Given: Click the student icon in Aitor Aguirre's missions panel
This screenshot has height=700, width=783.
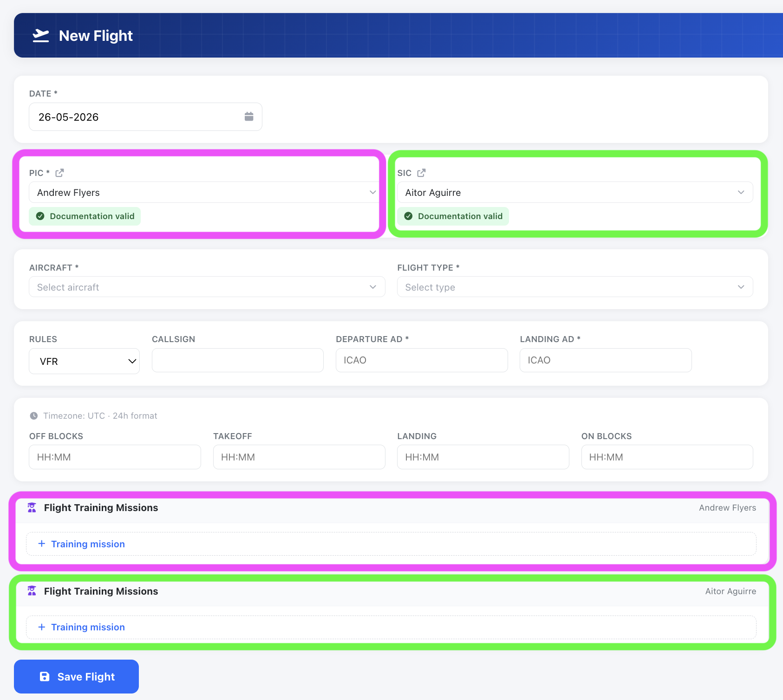Looking at the screenshot, I should coord(32,590).
